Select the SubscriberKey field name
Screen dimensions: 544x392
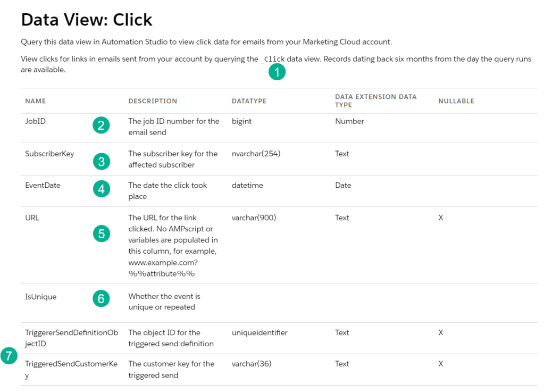(49, 154)
